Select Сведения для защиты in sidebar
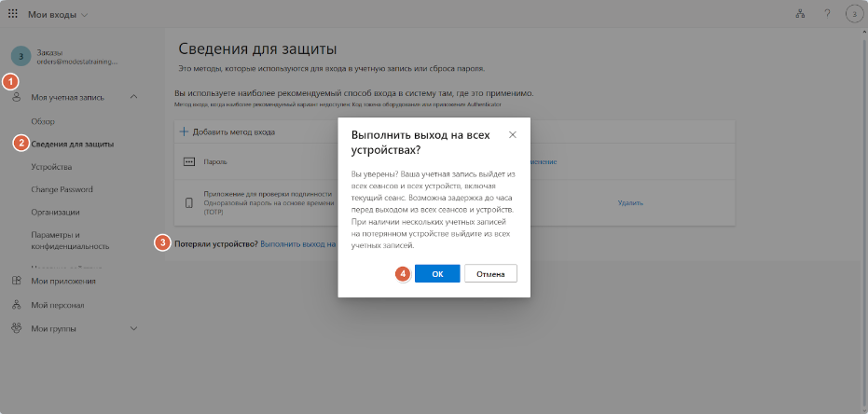This screenshot has height=414, width=868. [73, 144]
